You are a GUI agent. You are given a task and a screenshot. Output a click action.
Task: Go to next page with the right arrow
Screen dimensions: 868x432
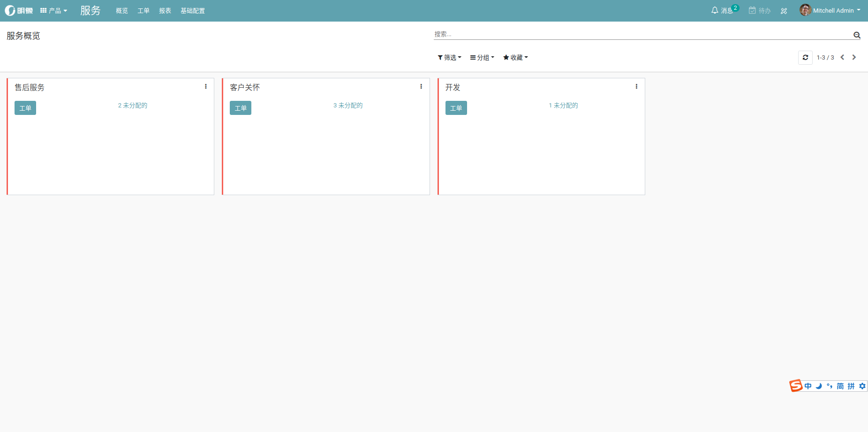854,57
